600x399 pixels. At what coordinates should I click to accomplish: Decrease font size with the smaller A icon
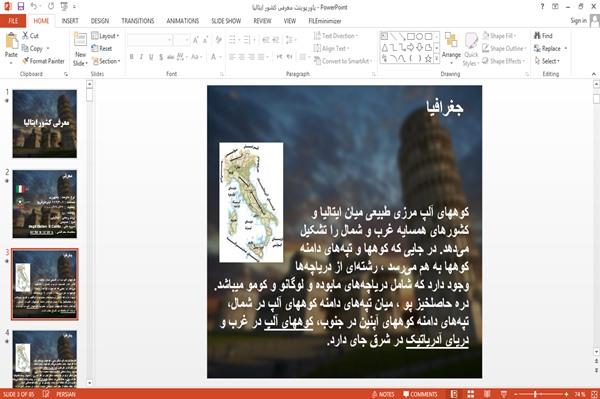click(x=205, y=40)
